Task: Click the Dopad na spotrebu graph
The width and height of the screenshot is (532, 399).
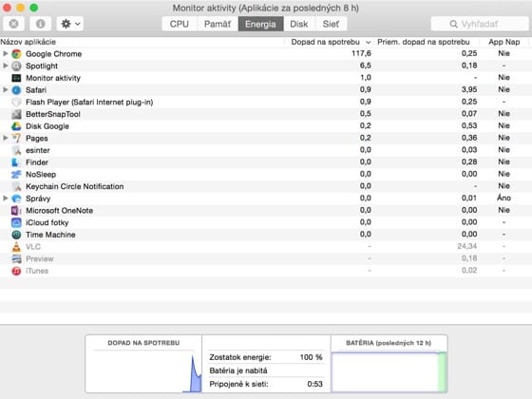Action: pos(143,371)
